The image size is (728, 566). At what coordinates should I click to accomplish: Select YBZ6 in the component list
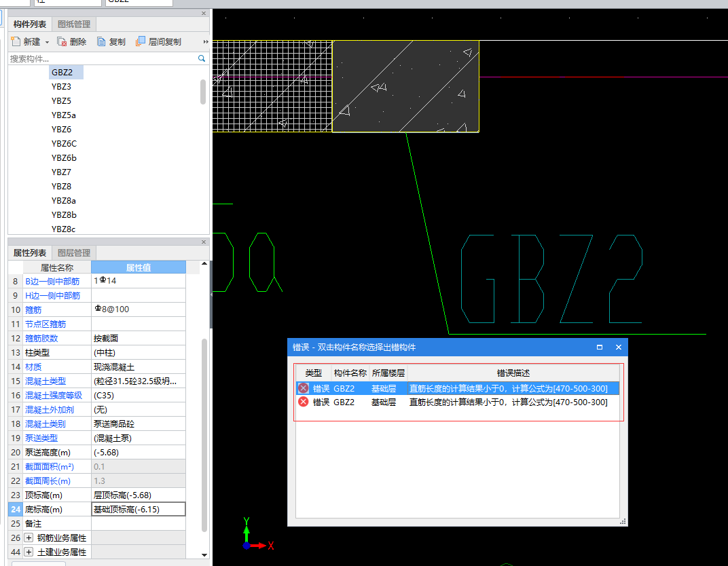pyautogui.click(x=61, y=130)
